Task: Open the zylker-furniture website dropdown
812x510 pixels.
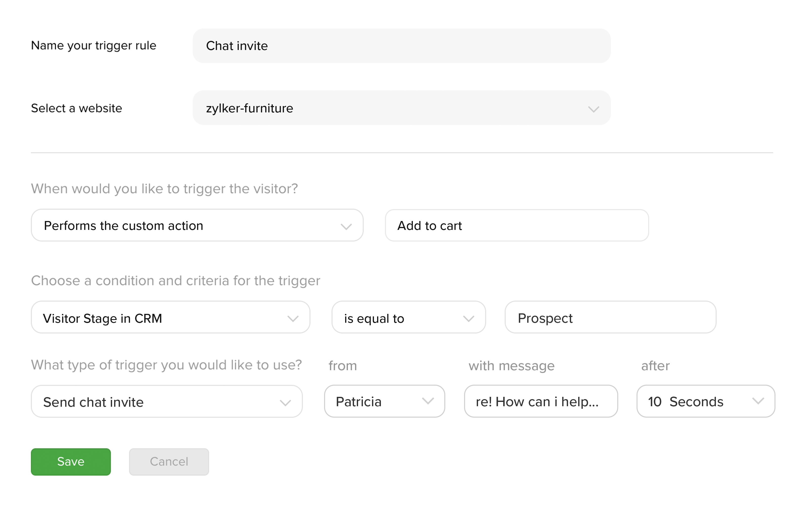Action: (401, 108)
